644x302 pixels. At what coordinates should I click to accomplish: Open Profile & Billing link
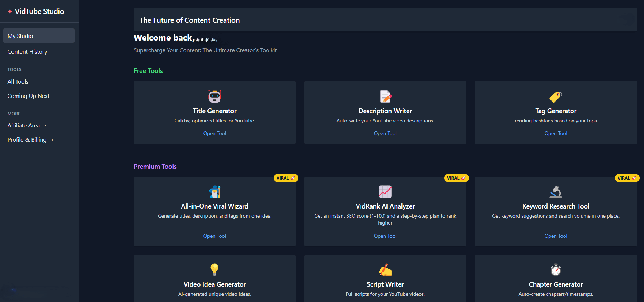30,140
